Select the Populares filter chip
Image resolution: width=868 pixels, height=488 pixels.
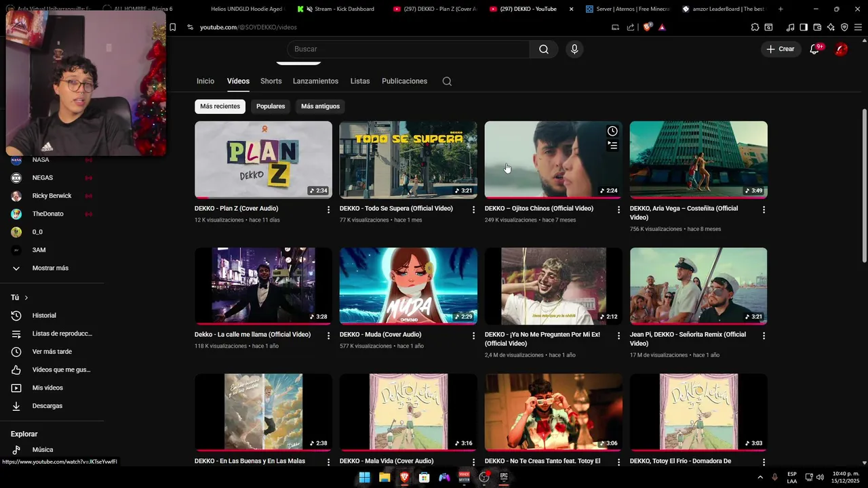271,106
